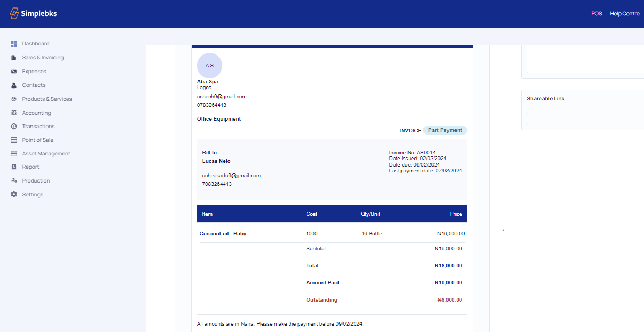The height and width of the screenshot is (332, 644).
Task: Open Asset Management
Action: (x=46, y=154)
